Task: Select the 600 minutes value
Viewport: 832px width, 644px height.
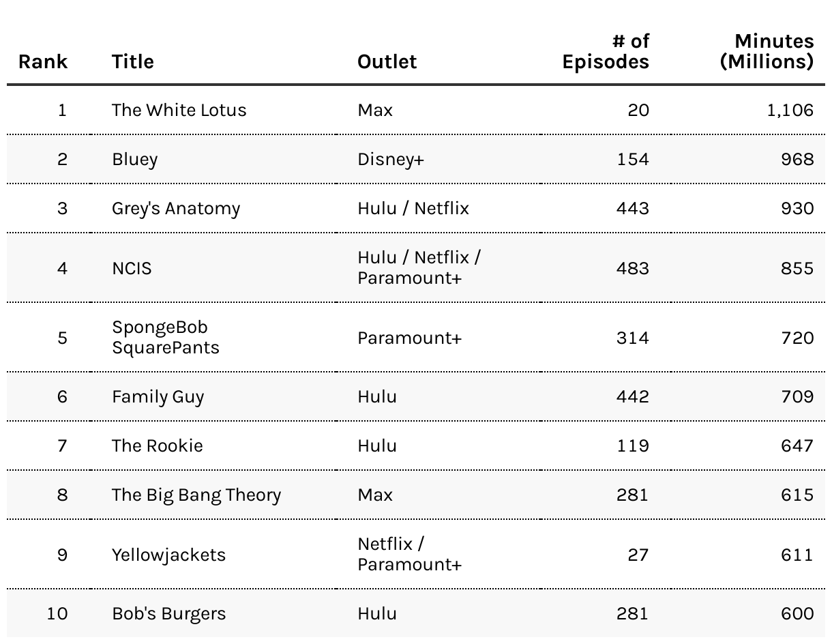Action: (798, 613)
